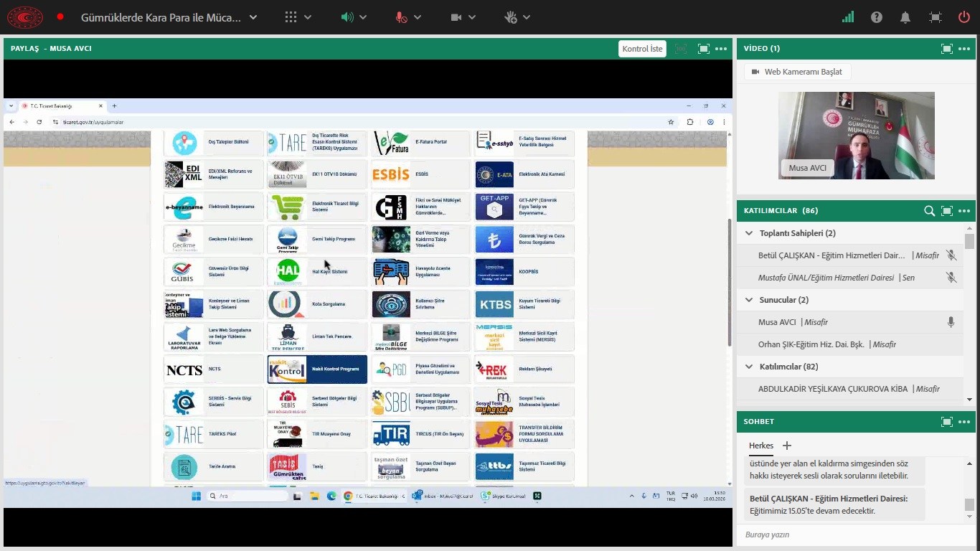
Task: Click the raise hand icon
Action: [x=510, y=17]
